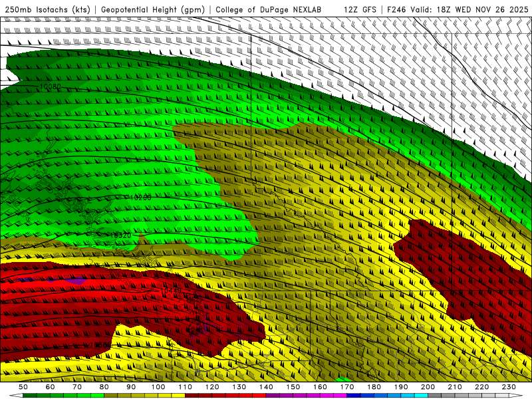Click the olive swatch right of the 80 label
532x399 pixels.
[110, 396]
